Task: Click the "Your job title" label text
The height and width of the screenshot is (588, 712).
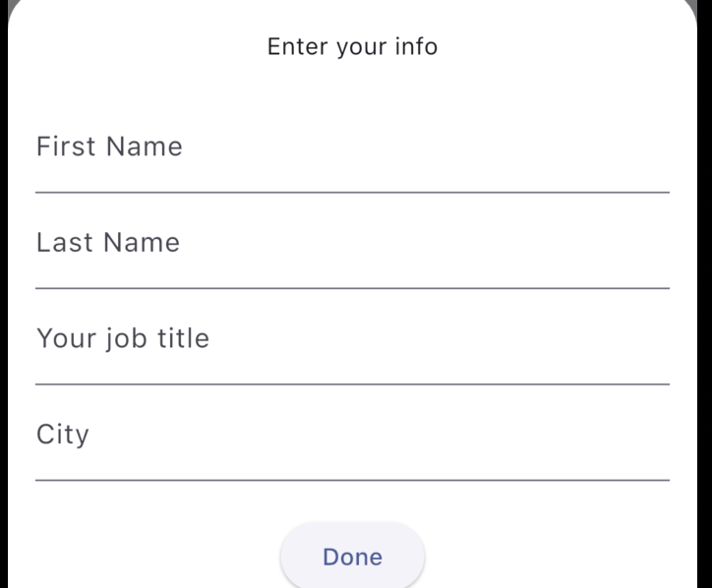Action: click(x=123, y=338)
